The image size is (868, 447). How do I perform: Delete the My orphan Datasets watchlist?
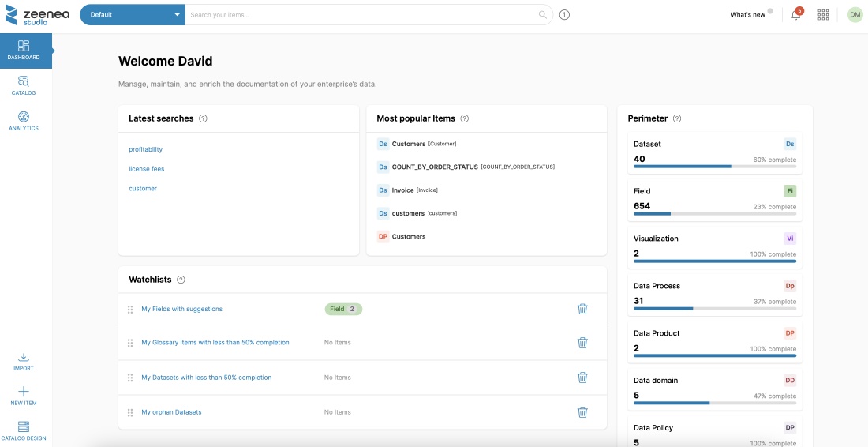(x=582, y=412)
